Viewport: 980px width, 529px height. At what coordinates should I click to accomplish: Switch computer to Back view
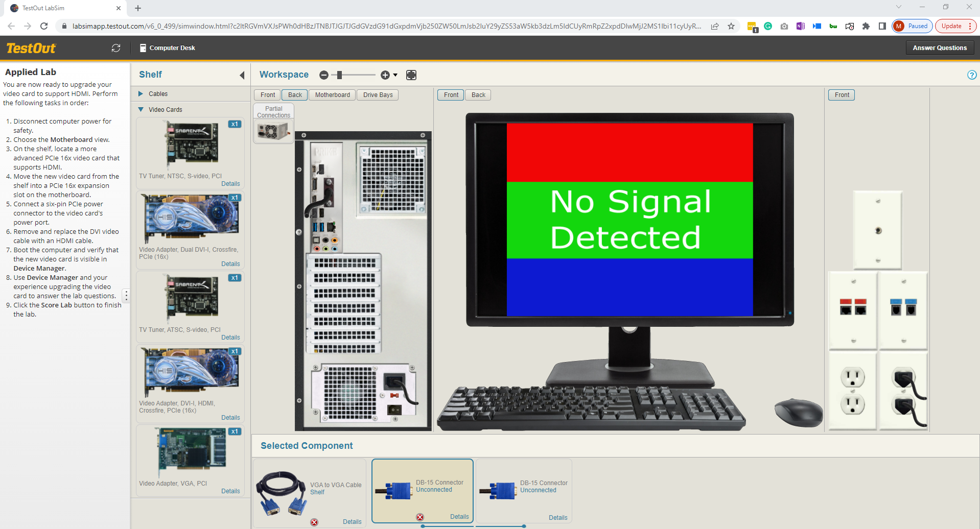[295, 95]
